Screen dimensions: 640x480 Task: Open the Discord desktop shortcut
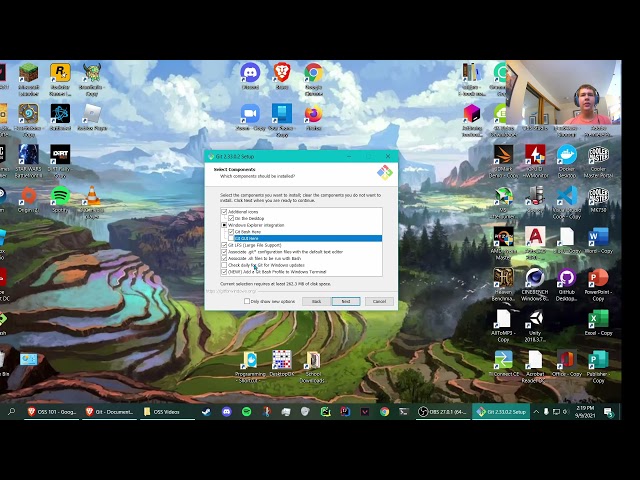coord(250,76)
